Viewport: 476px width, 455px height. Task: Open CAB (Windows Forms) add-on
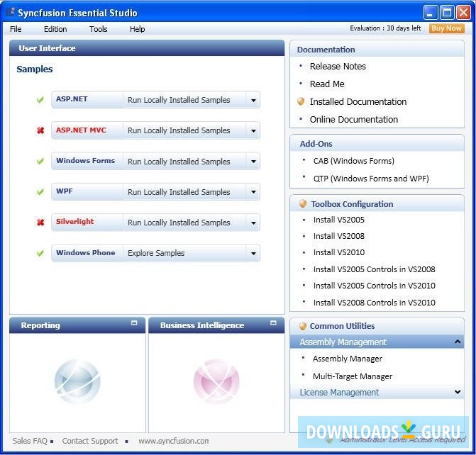tap(354, 161)
